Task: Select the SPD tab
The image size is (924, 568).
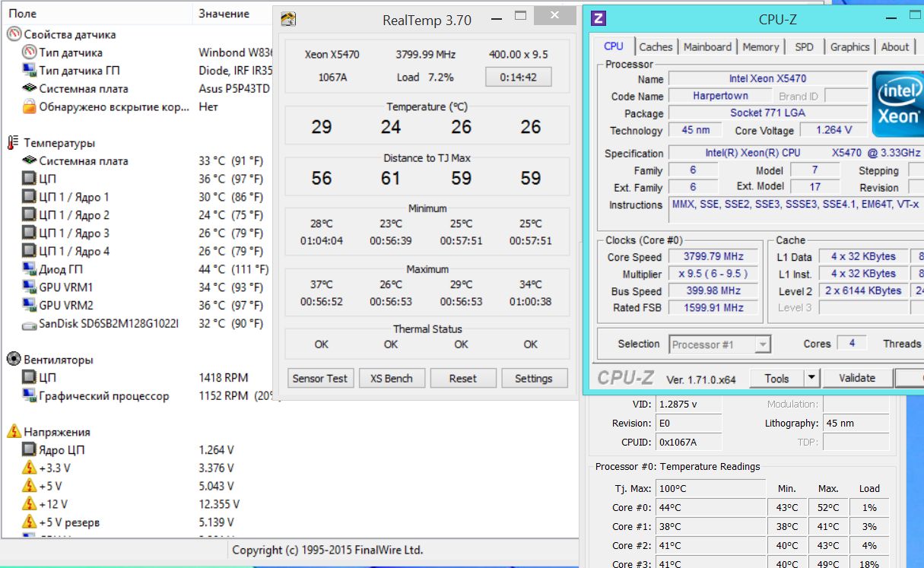Action: coord(804,47)
